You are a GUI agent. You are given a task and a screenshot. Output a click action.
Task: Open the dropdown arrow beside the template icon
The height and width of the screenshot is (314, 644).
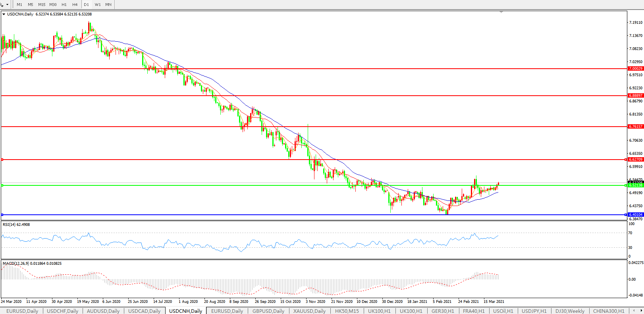pyautogui.click(x=7, y=5)
